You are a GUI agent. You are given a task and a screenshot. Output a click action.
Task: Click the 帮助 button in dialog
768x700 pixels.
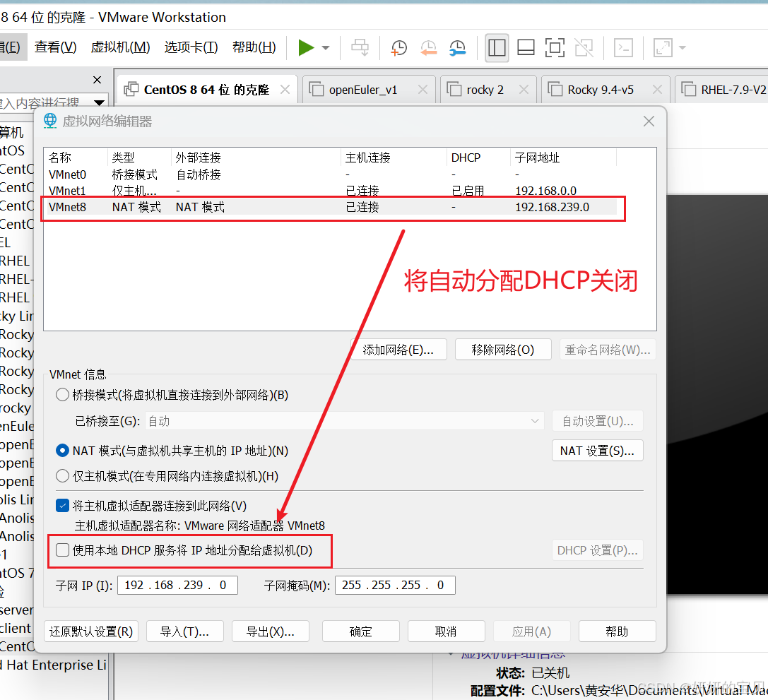[617, 631]
